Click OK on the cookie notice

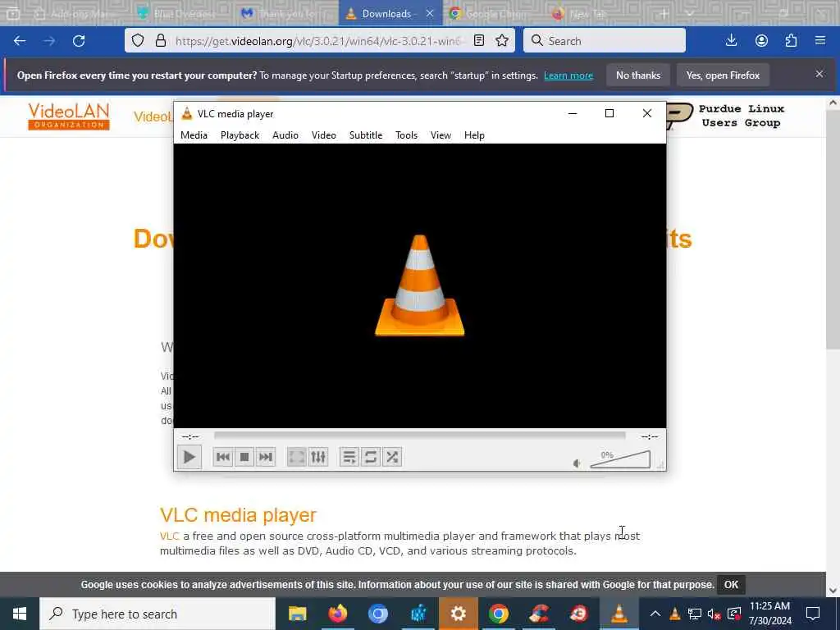tap(731, 585)
